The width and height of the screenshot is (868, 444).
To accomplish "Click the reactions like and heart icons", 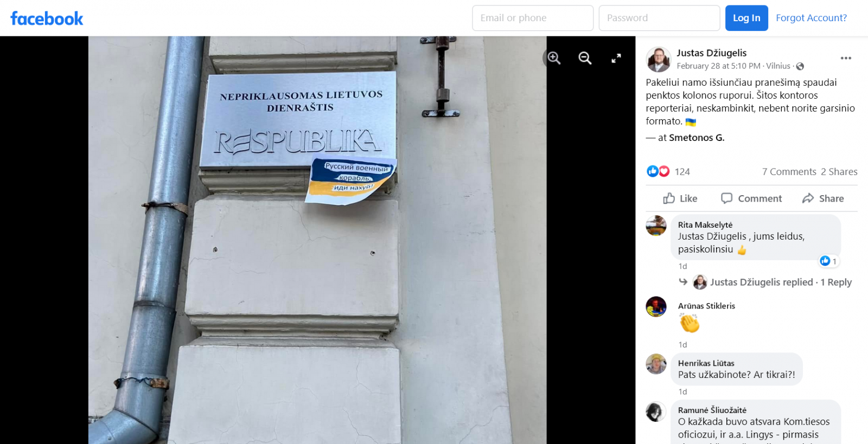I will (658, 171).
